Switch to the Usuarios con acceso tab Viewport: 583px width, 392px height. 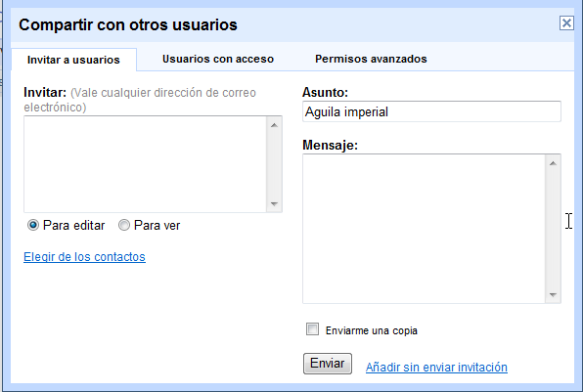click(x=218, y=59)
